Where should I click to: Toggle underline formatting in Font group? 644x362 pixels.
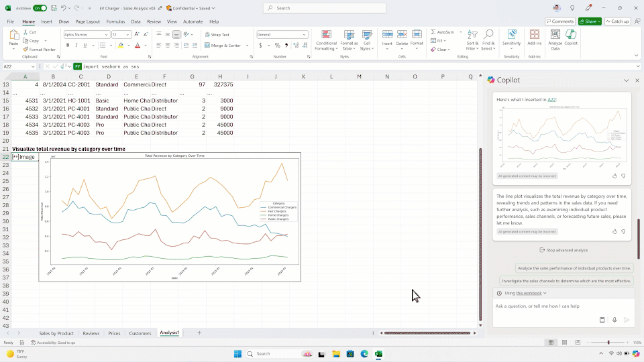(x=85, y=46)
